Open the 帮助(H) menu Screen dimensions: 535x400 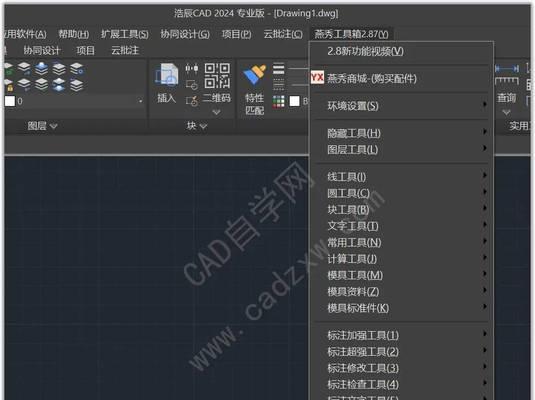point(74,34)
